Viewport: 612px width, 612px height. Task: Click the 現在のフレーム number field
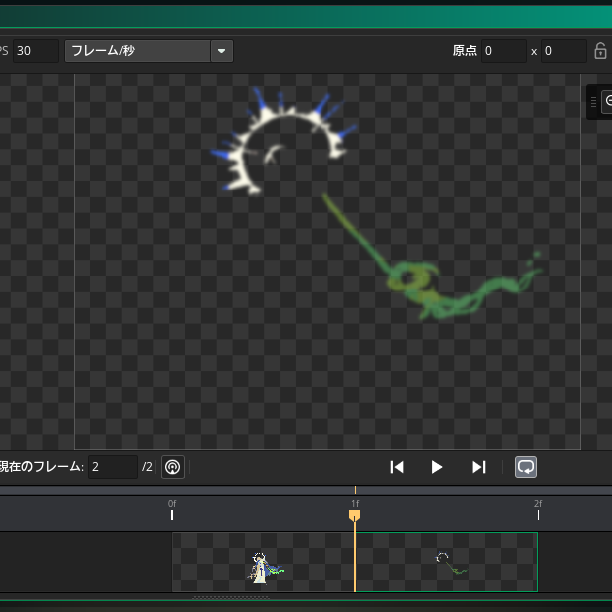112,467
